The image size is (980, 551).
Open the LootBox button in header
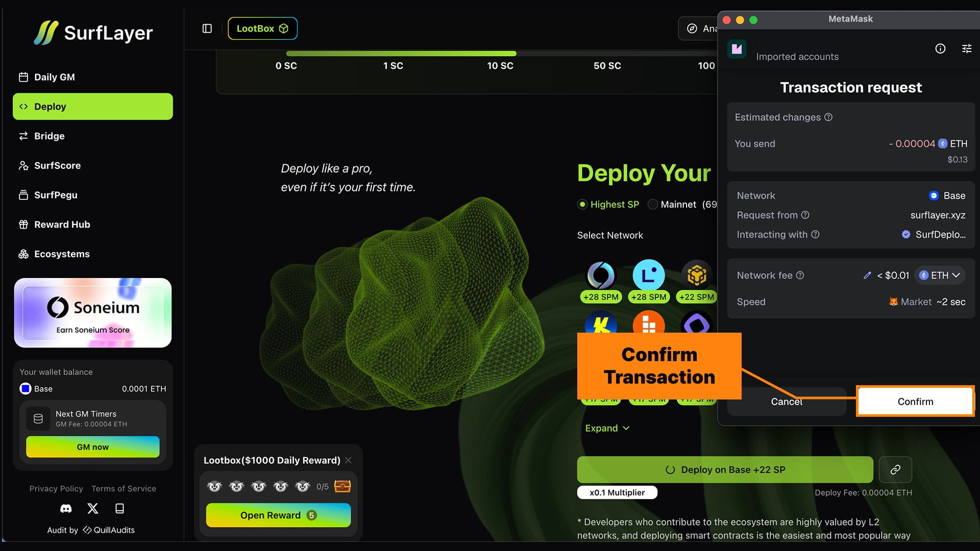tap(262, 29)
